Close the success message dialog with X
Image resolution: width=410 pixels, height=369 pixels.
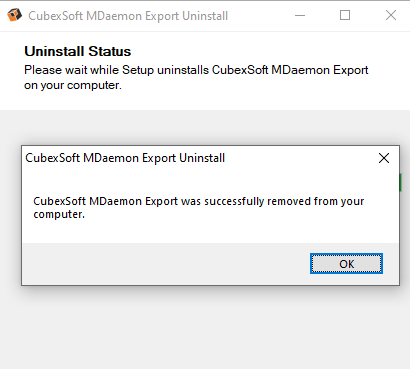click(384, 158)
